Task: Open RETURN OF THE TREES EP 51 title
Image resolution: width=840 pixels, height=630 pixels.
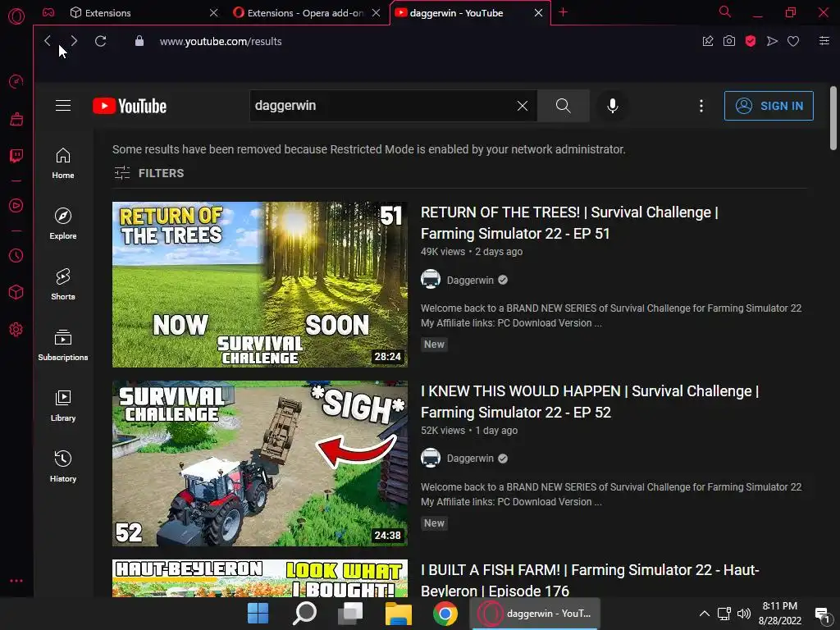Action: coord(569,223)
